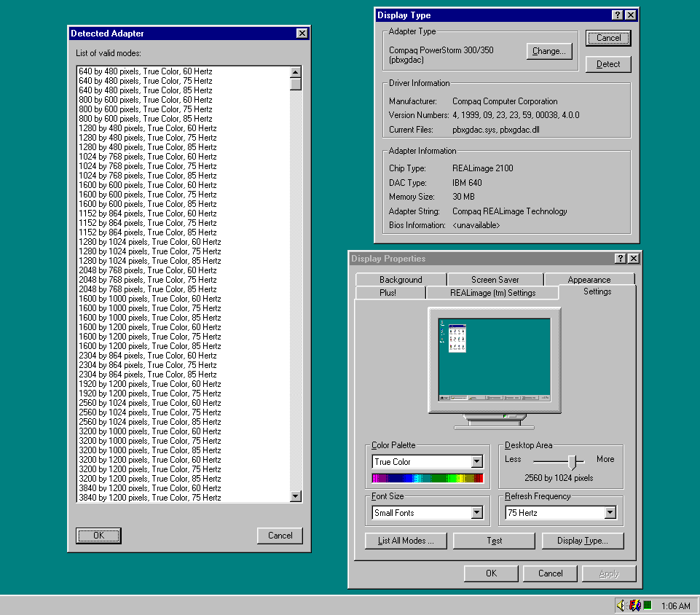Switch to the Background tab
Image resolution: width=700 pixels, height=615 pixels.
point(400,280)
